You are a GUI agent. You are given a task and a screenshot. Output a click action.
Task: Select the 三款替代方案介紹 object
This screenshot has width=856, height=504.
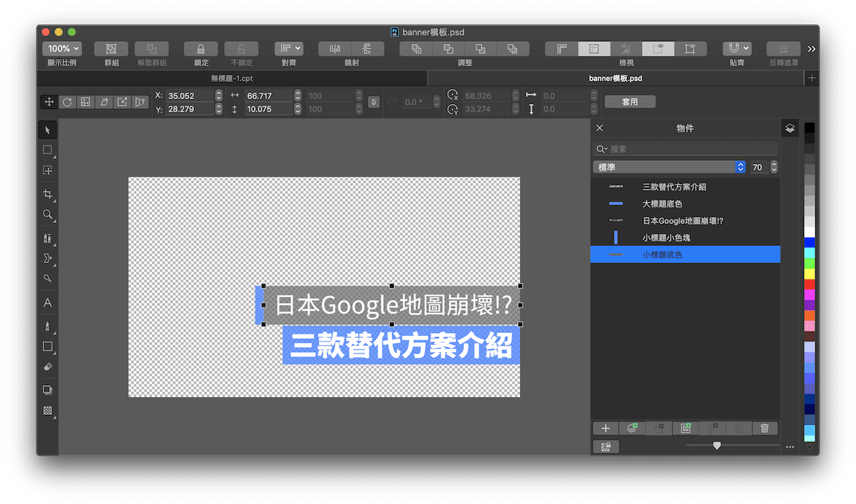pyautogui.click(x=685, y=187)
